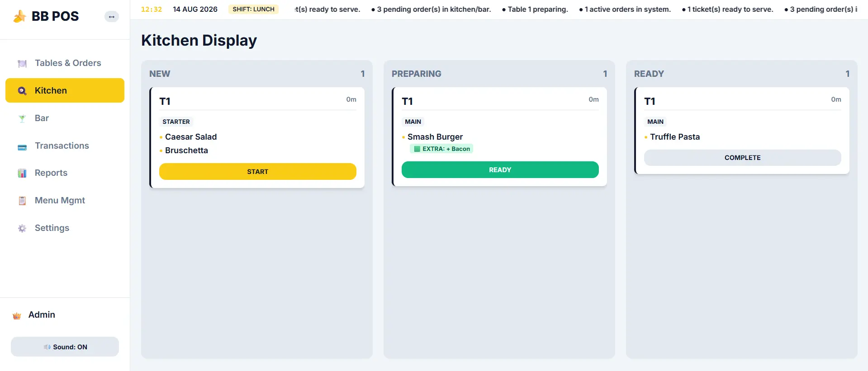The image size is (868, 371).
Task: Open the Transactions page
Action: click(x=65, y=146)
